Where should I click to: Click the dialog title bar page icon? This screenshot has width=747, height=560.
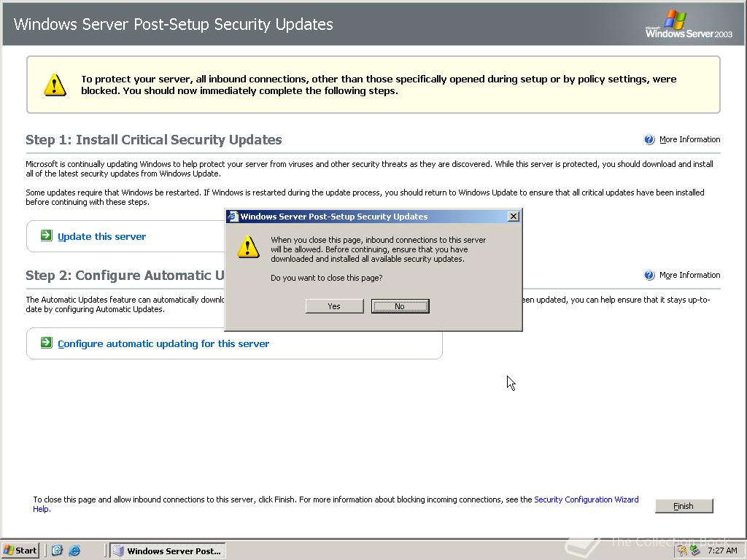click(233, 217)
